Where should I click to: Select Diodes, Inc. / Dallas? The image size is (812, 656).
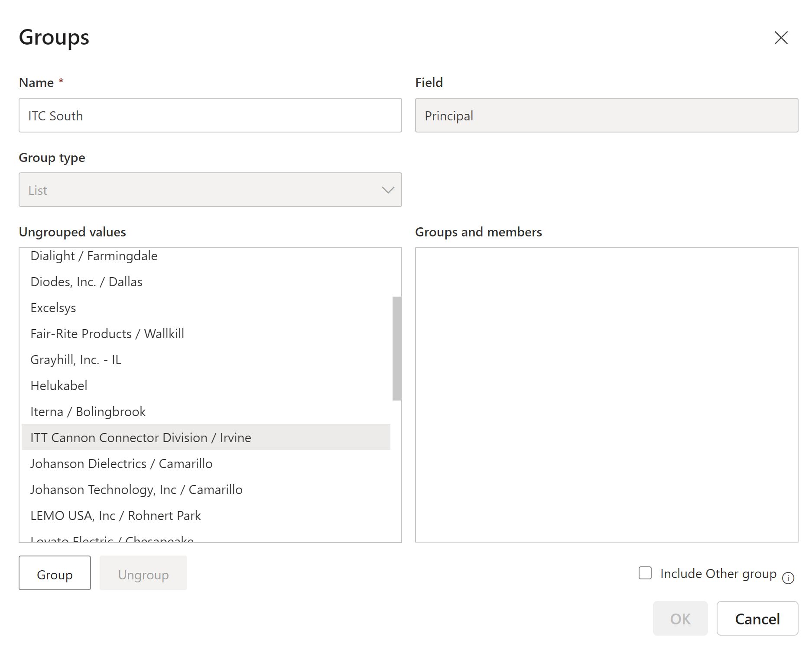point(206,282)
